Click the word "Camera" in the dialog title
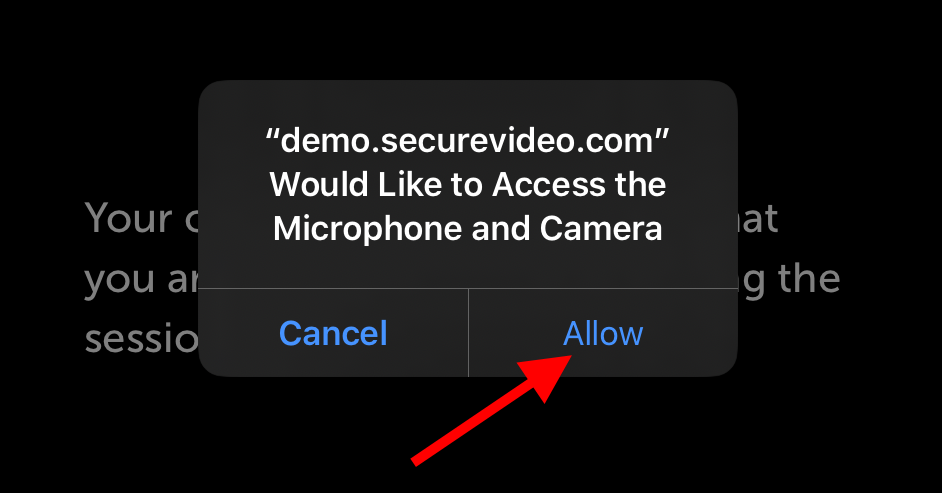This screenshot has height=493, width=942. tap(601, 229)
